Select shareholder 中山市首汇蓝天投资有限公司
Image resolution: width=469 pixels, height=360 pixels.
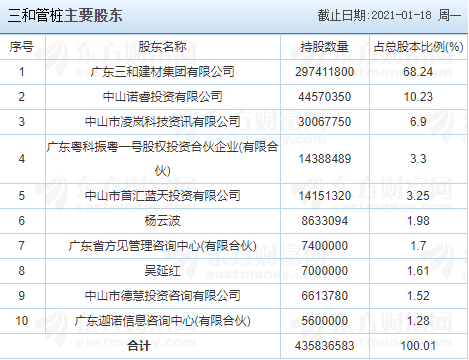coord(163,196)
